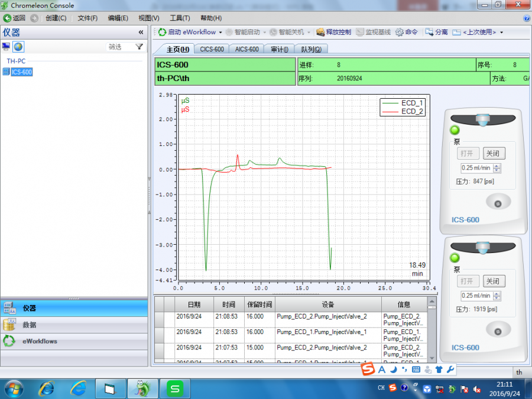Open the 创建(C) menu

coord(56,18)
